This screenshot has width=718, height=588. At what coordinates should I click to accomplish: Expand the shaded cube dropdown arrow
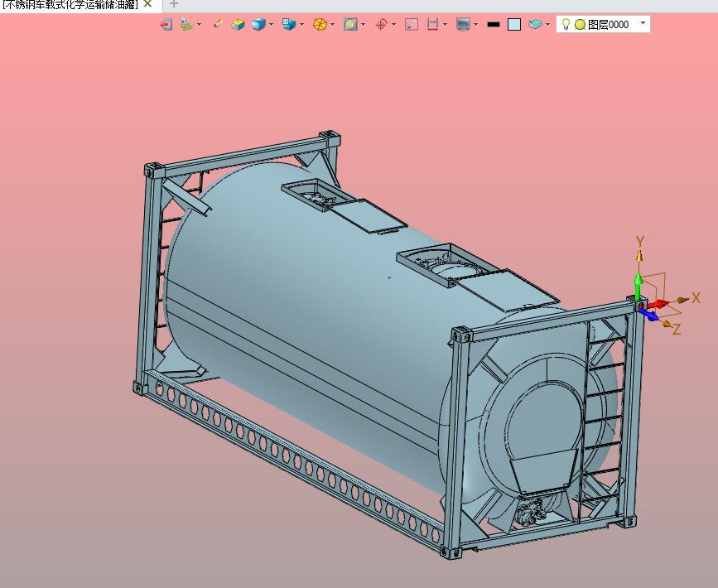click(x=272, y=25)
